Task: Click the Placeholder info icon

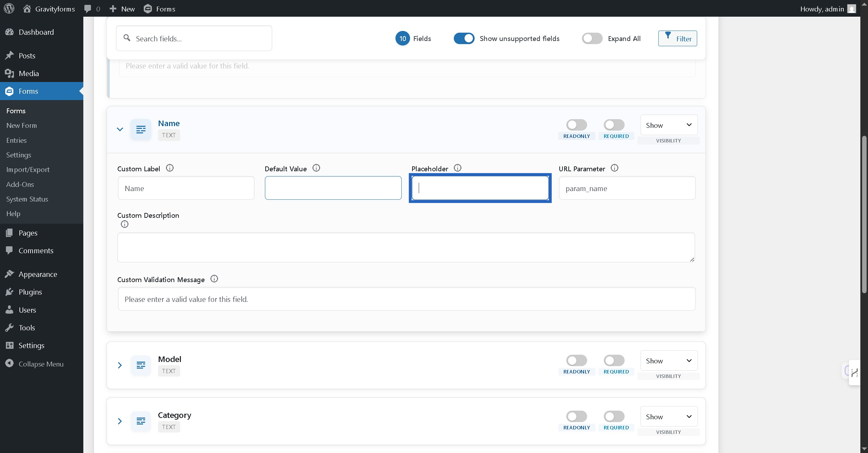Action: (458, 168)
